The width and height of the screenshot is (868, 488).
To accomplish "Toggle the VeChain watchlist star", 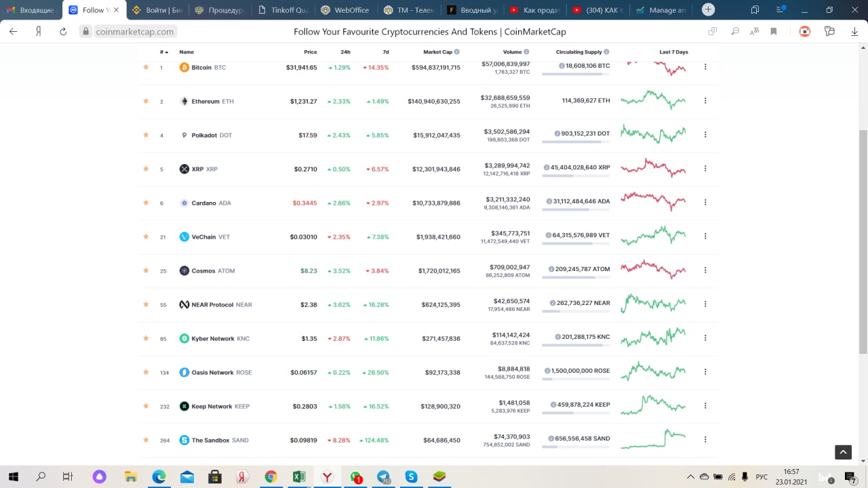I will [x=146, y=237].
